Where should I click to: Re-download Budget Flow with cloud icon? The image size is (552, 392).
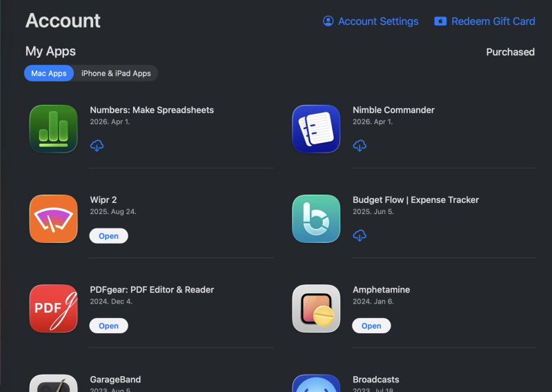tap(359, 235)
